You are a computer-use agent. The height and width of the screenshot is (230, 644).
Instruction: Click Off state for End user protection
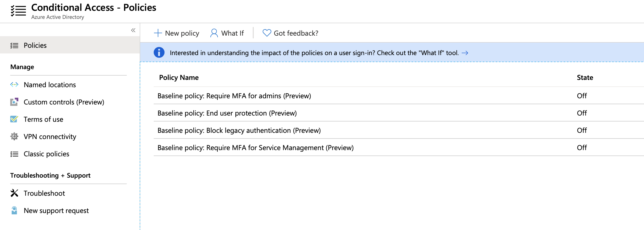tap(582, 113)
